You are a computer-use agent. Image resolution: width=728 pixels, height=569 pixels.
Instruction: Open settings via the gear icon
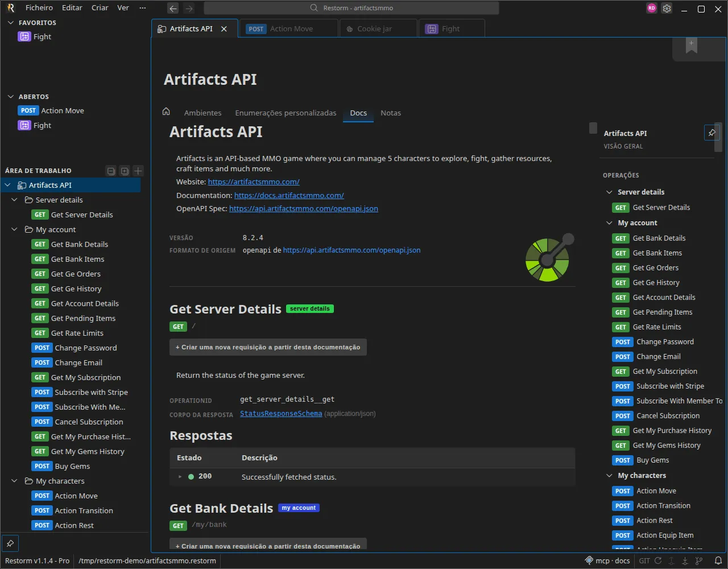[667, 9]
